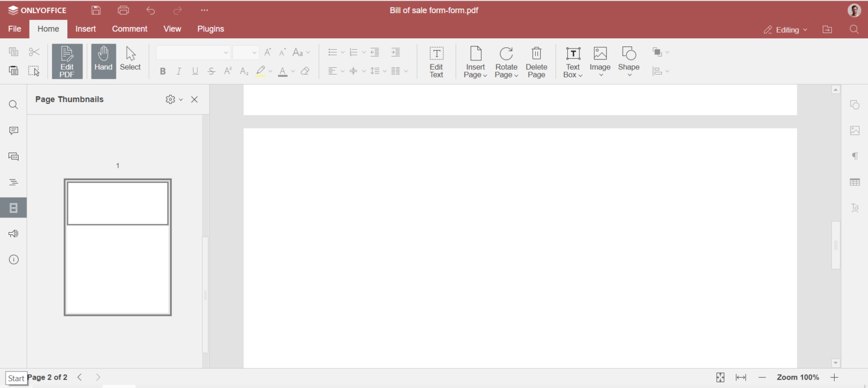Screen dimensions: 868x388
Task: Switch to the Comment tab
Action: click(x=129, y=29)
